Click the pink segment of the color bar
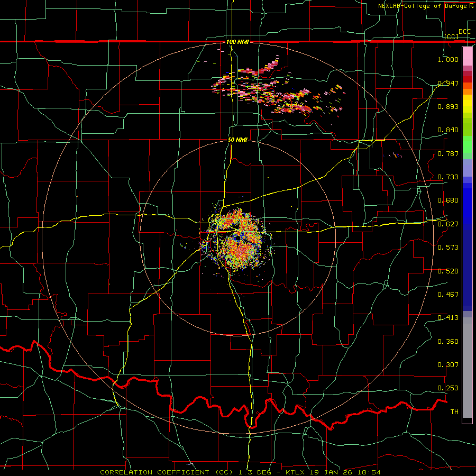 (x=467, y=57)
